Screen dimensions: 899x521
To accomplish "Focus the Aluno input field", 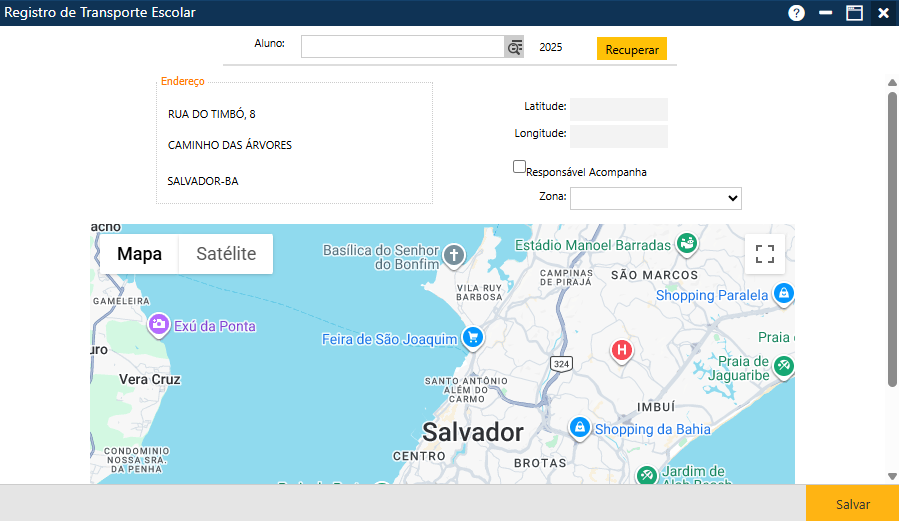I will pyautogui.click(x=402, y=47).
